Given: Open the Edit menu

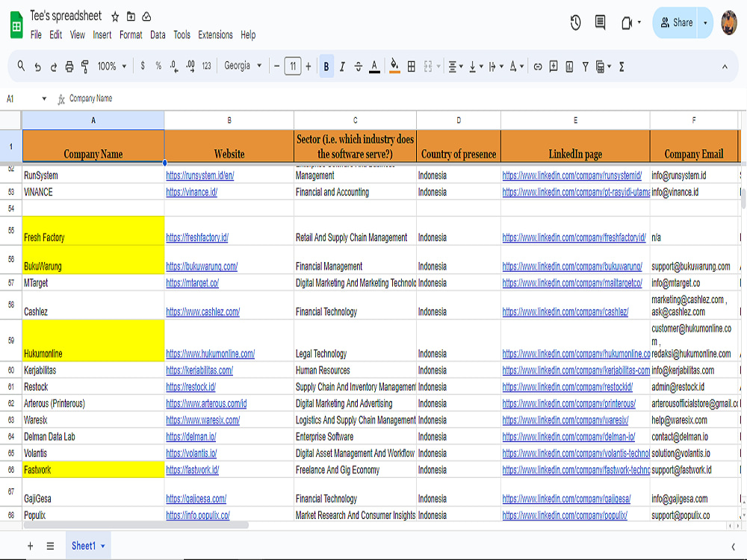Looking at the screenshot, I should coord(56,35).
